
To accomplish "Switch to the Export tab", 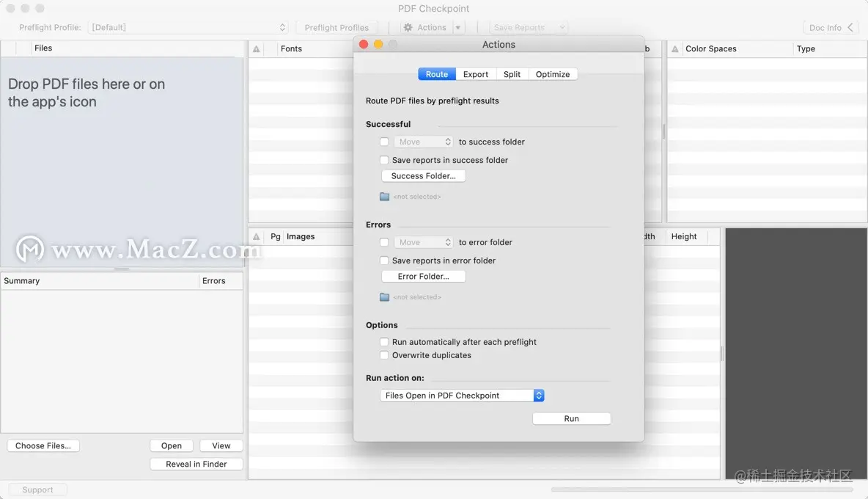I will [x=476, y=74].
